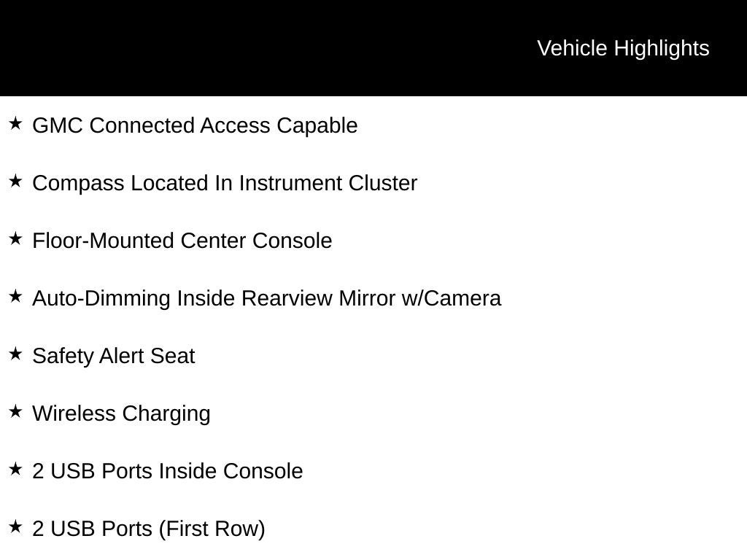Click the word Rearview in mirror feature
The height and width of the screenshot is (560, 747).
pyautogui.click(x=287, y=298)
